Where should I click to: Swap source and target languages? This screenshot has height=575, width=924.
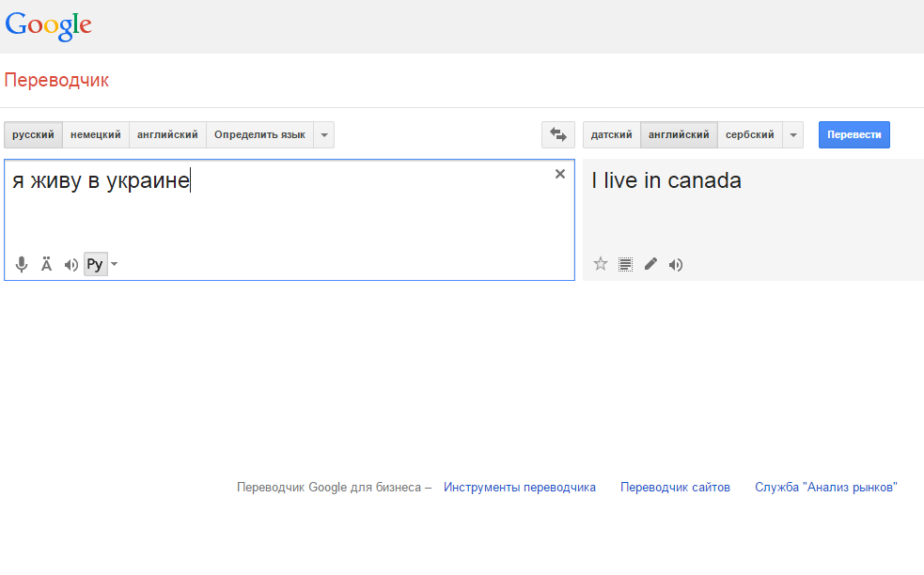click(x=558, y=135)
